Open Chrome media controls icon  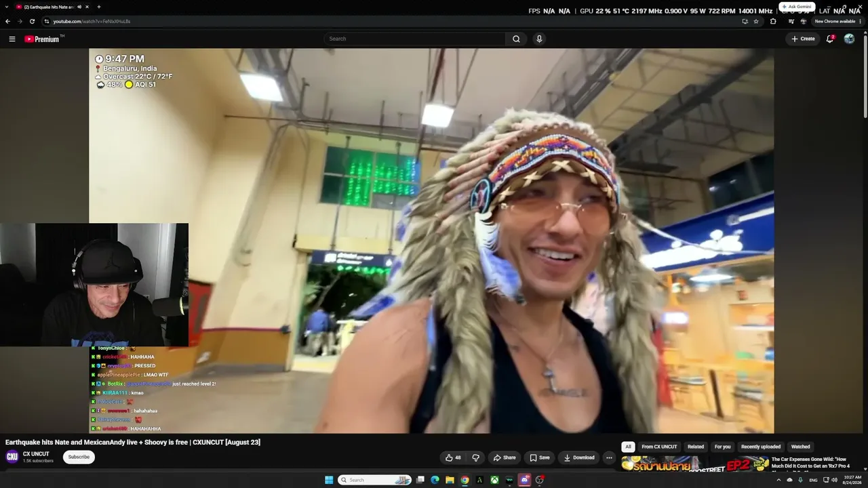[x=791, y=21]
